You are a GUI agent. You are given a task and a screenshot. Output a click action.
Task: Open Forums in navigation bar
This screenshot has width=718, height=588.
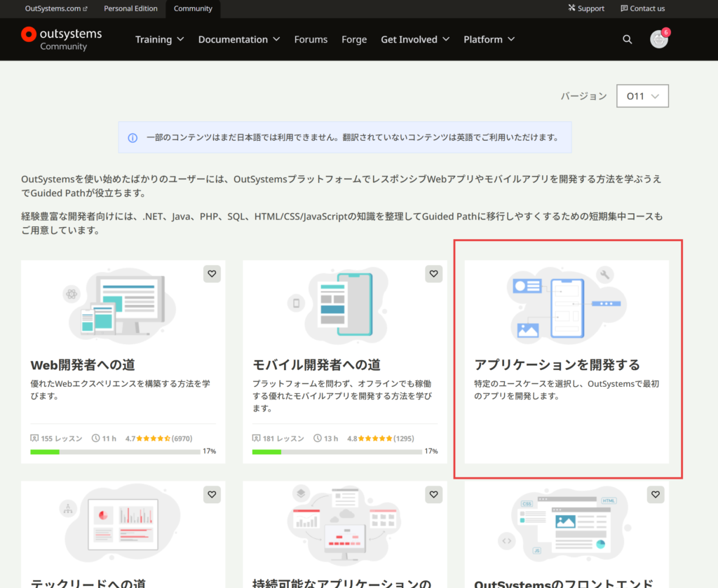click(311, 39)
